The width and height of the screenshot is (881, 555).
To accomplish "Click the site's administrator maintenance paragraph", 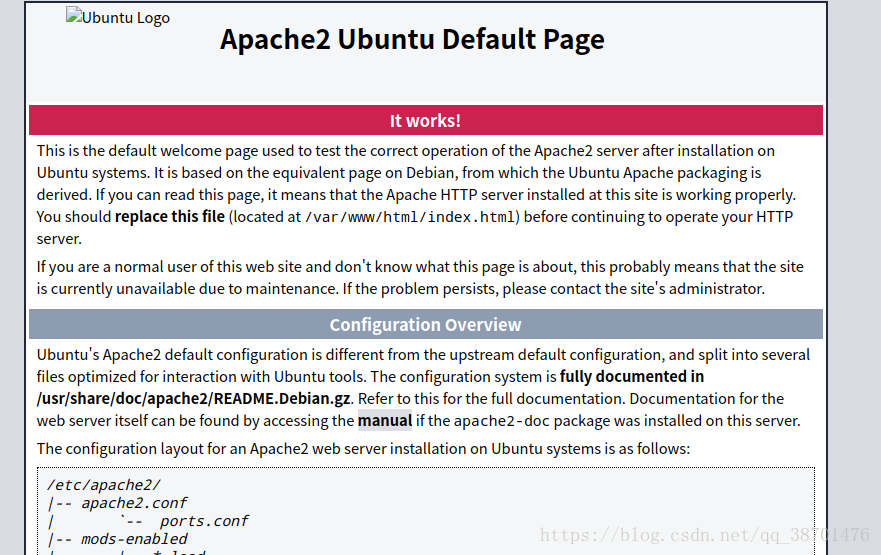I will pos(420,278).
